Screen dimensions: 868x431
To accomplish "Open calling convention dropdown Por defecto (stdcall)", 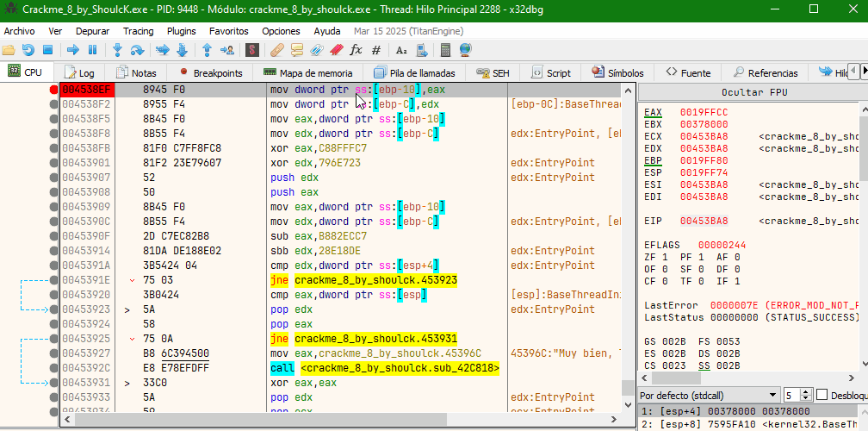I will point(709,396).
